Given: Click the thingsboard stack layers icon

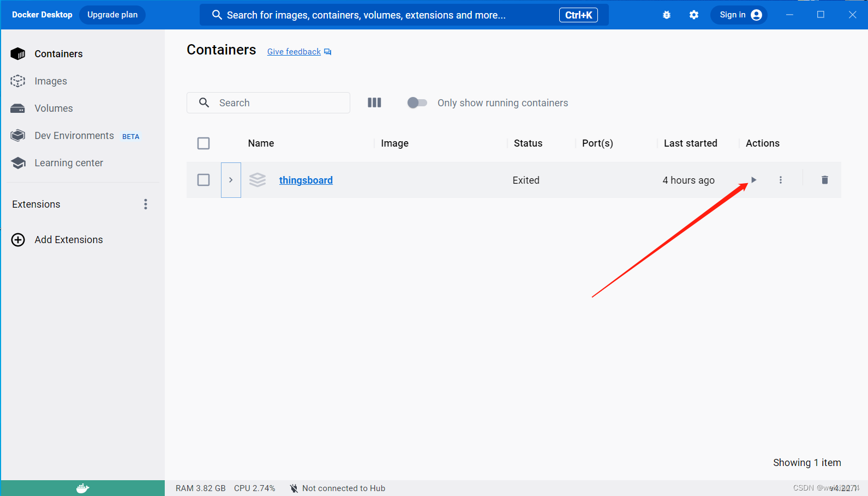Looking at the screenshot, I should 258,180.
